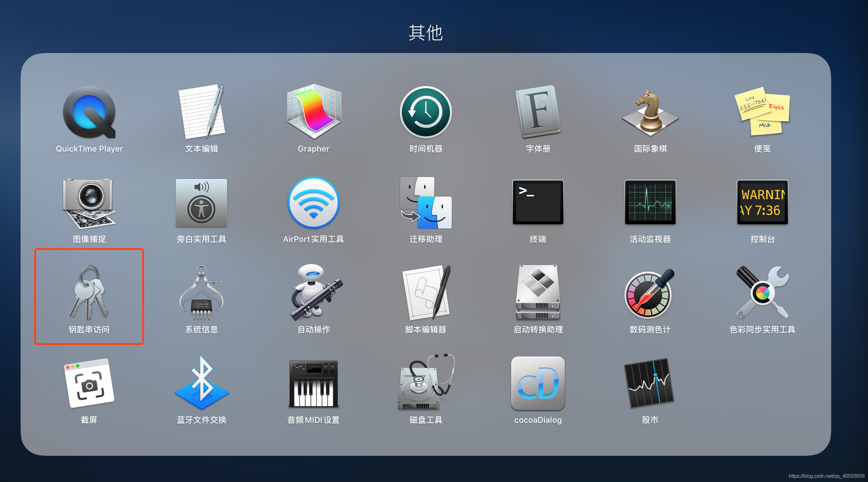Click the cocoaDialog label text

pyautogui.click(x=538, y=420)
